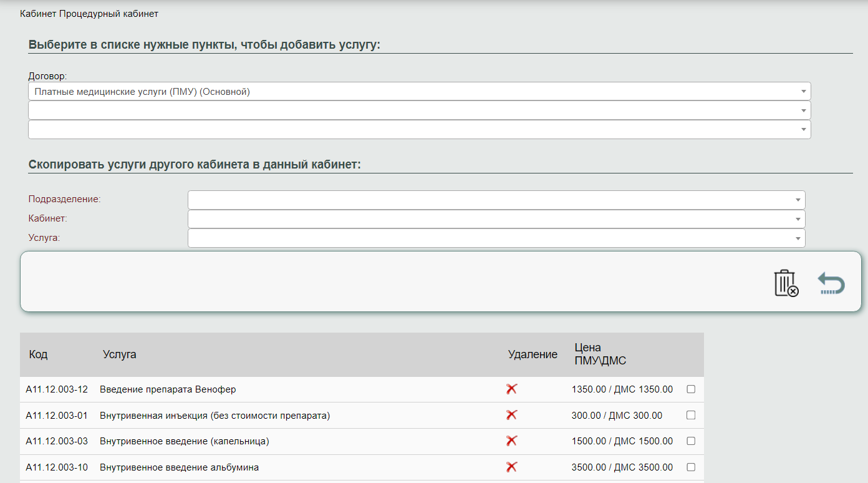
Task: Expand the second empty dropdown under Договор
Action: pyautogui.click(x=419, y=110)
